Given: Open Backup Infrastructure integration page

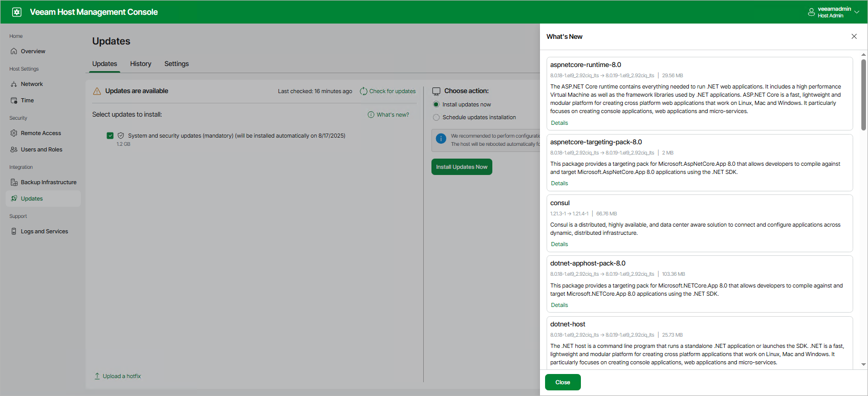Looking at the screenshot, I should click(x=43, y=182).
